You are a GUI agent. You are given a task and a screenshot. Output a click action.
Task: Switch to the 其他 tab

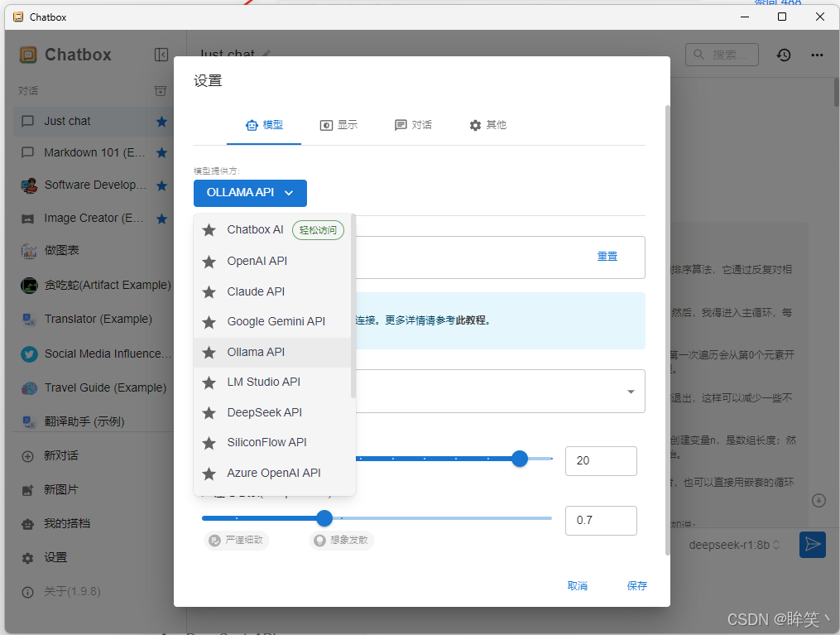(x=487, y=125)
